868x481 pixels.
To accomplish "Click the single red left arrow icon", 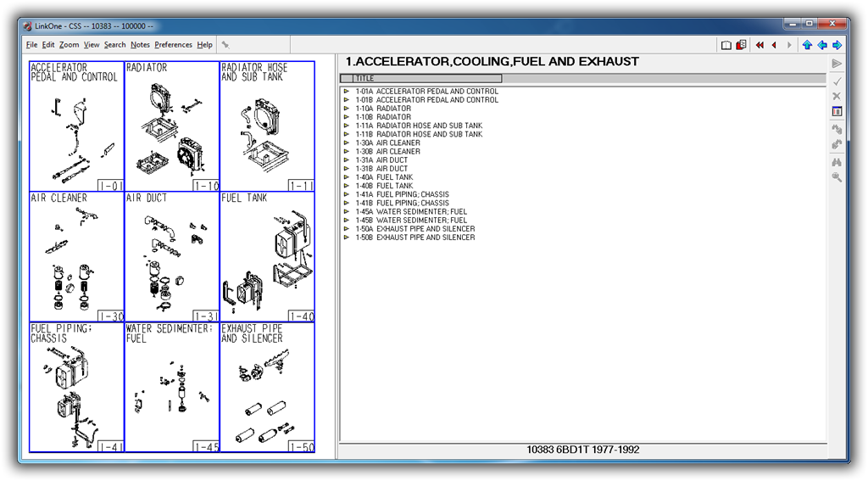I will (774, 46).
